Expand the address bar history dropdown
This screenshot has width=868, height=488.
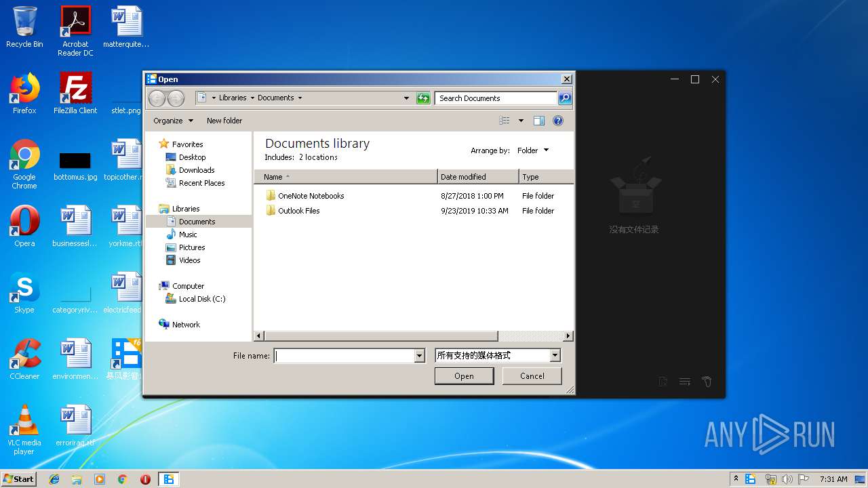coord(406,98)
